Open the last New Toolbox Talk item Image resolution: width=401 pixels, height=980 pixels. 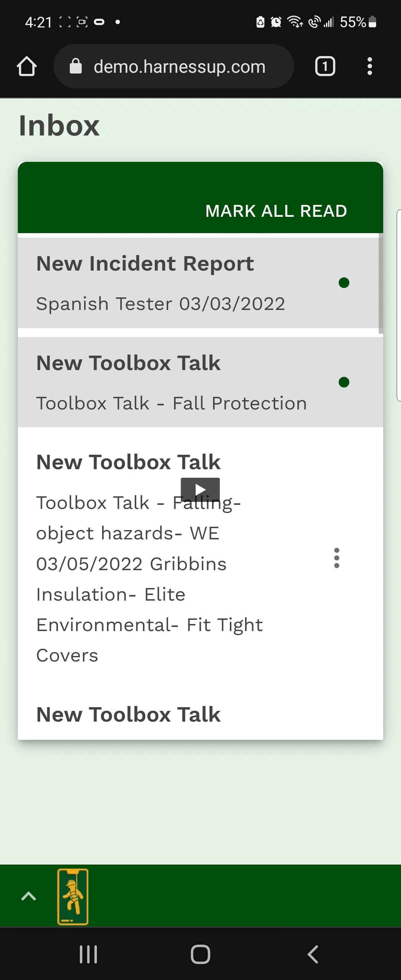[x=128, y=715]
